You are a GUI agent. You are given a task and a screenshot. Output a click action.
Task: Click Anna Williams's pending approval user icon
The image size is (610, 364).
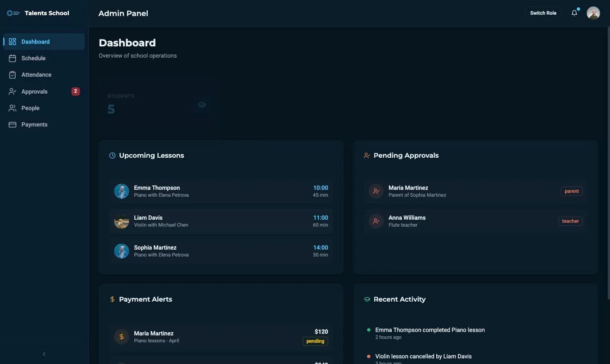pos(376,221)
